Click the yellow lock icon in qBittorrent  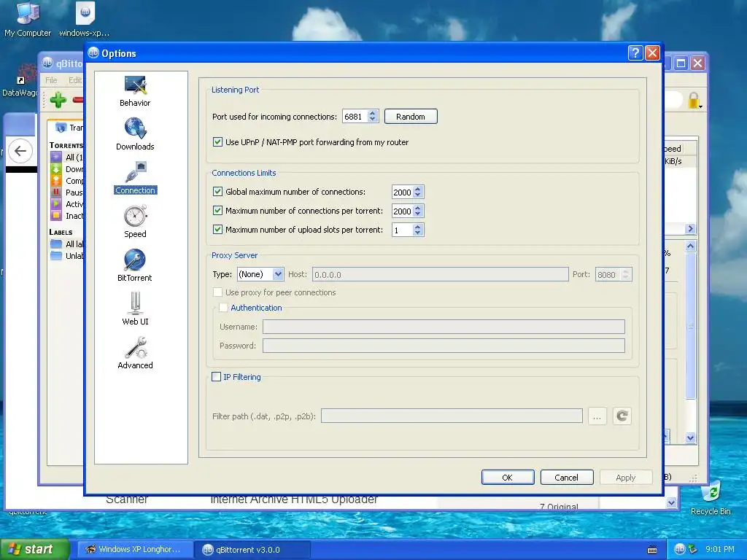(x=694, y=101)
